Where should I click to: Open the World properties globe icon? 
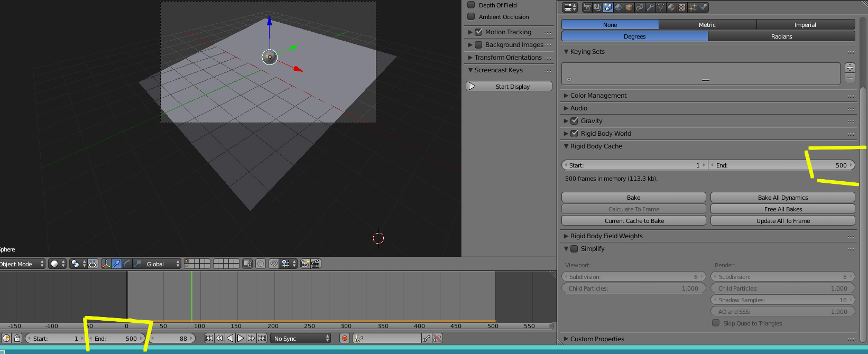pyautogui.click(x=618, y=7)
